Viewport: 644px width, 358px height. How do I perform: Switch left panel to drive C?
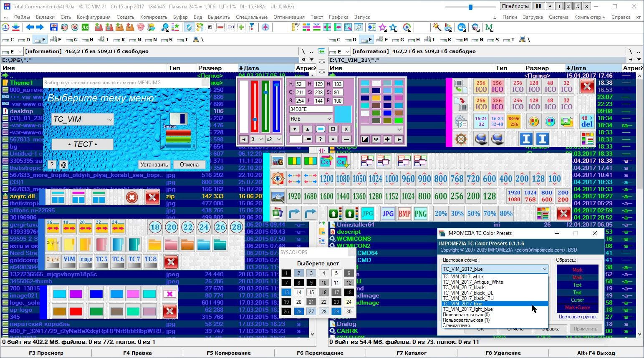point(9,40)
